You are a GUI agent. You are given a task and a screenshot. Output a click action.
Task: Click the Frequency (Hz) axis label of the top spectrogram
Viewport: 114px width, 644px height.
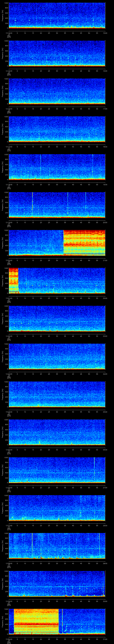point(3,16)
